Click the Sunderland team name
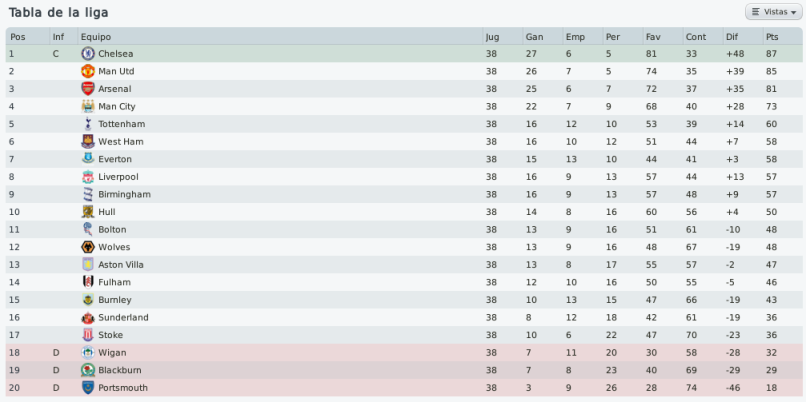Screen dimensions: 806x402 point(123,317)
